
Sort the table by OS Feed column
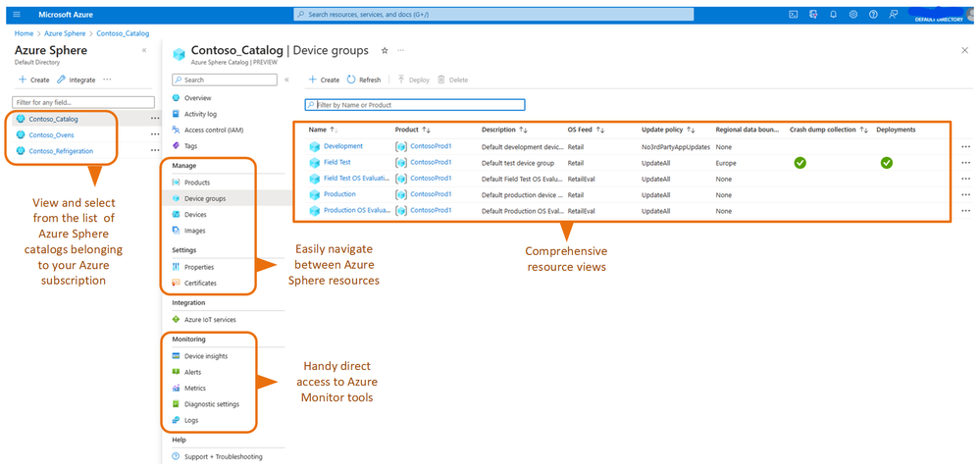600,131
